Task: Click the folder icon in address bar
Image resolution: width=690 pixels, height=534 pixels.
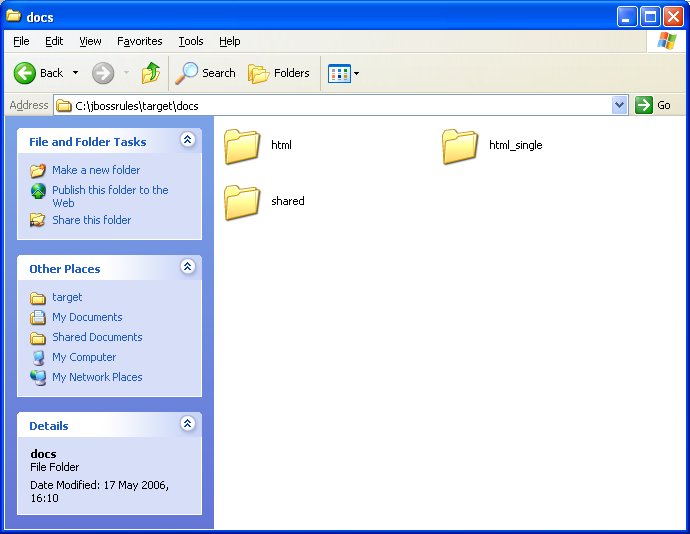Action: (64, 106)
